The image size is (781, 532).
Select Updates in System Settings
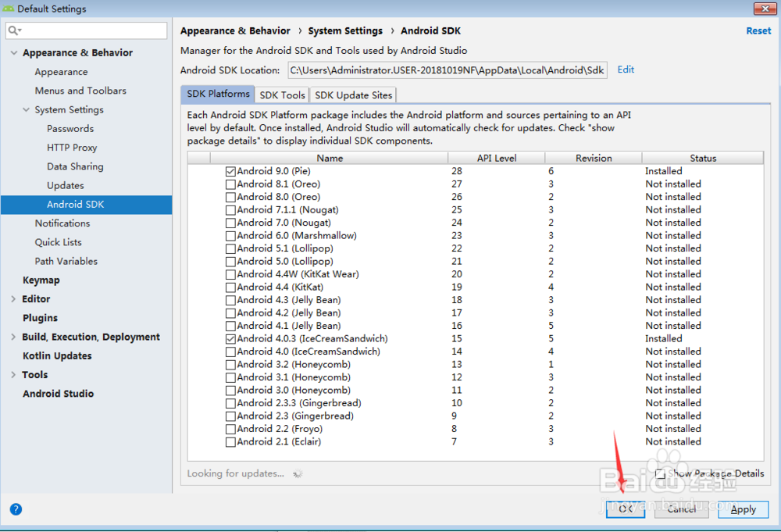coord(66,185)
